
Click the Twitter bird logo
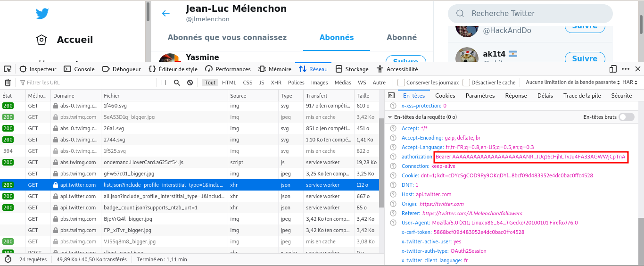click(x=42, y=14)
